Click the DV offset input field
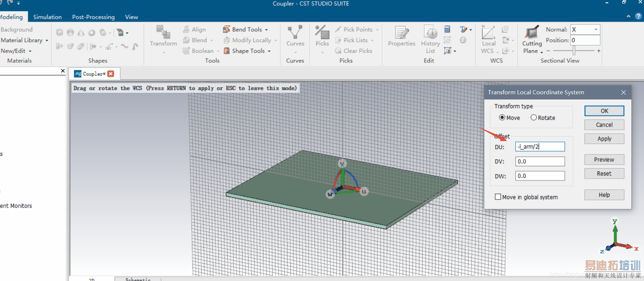Image resolution: width=644 pixels, height=281 pixels. pos(540,161)
